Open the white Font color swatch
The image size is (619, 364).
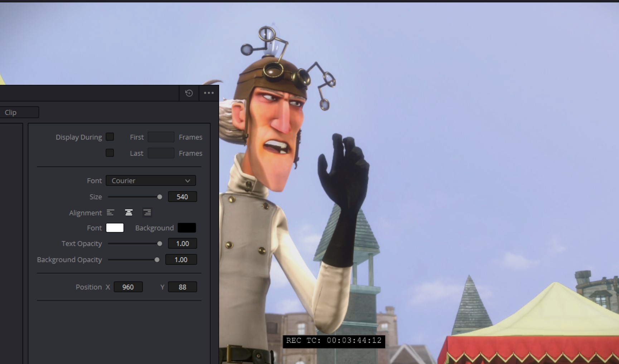(x=115, y=228)
